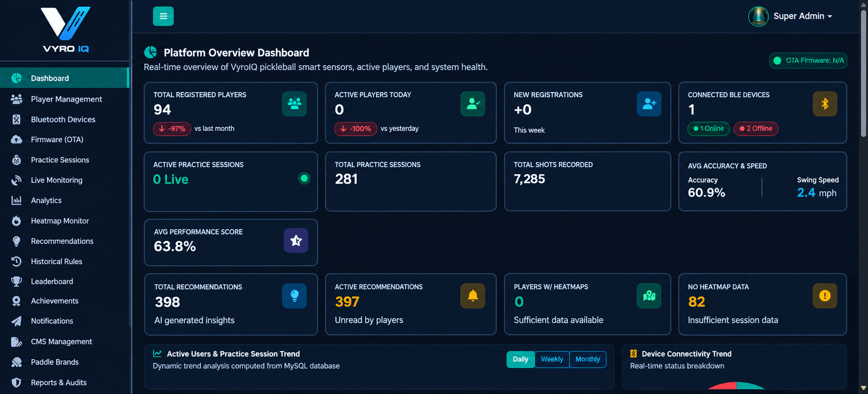
Task: Click the Reports & Audits shield icon
Action: (16, 382)
